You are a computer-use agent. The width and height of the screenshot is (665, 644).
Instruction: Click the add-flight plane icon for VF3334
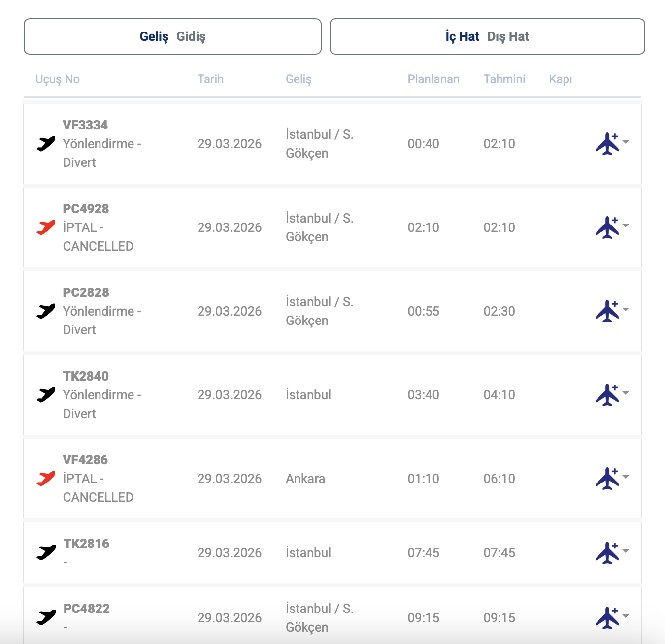pos(607,144)
